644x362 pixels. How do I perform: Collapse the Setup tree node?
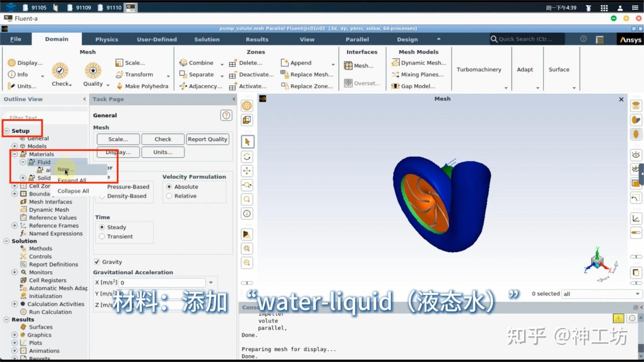pyautogui.click(x=7, y=131)
